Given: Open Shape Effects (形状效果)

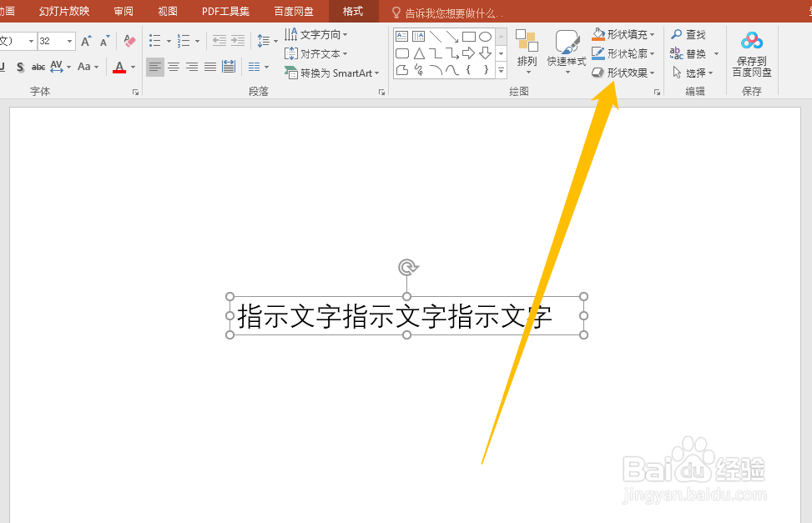Looking at the screenshot, I should point(623,72).
